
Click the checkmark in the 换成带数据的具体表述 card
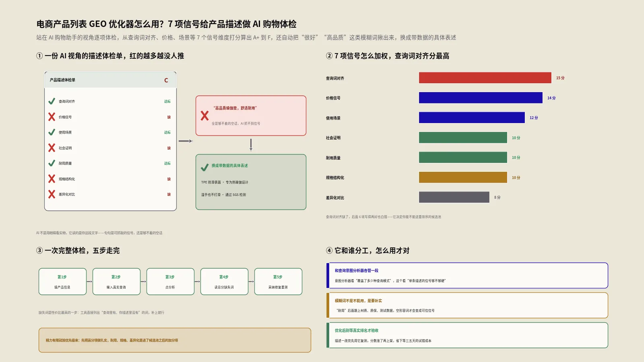tap(204, 167)
